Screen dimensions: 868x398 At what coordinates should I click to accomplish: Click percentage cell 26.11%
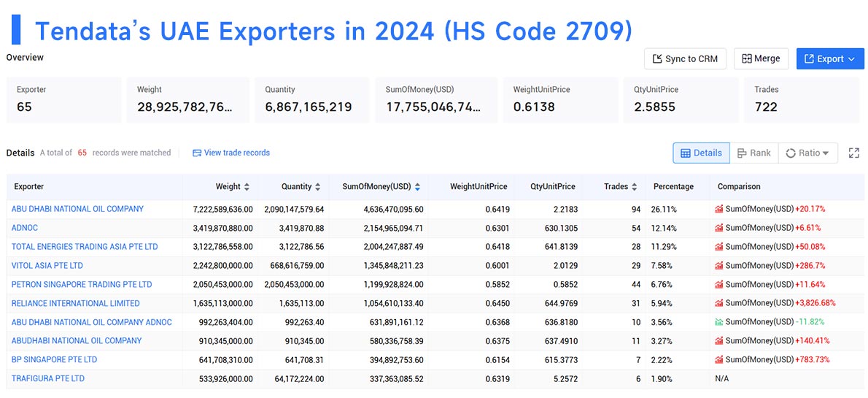click(663, 209)
